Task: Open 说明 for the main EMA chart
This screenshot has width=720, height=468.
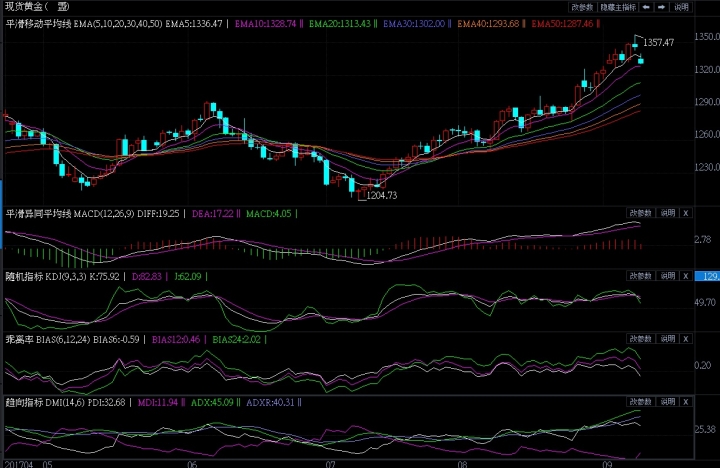Action: point(681,7)
